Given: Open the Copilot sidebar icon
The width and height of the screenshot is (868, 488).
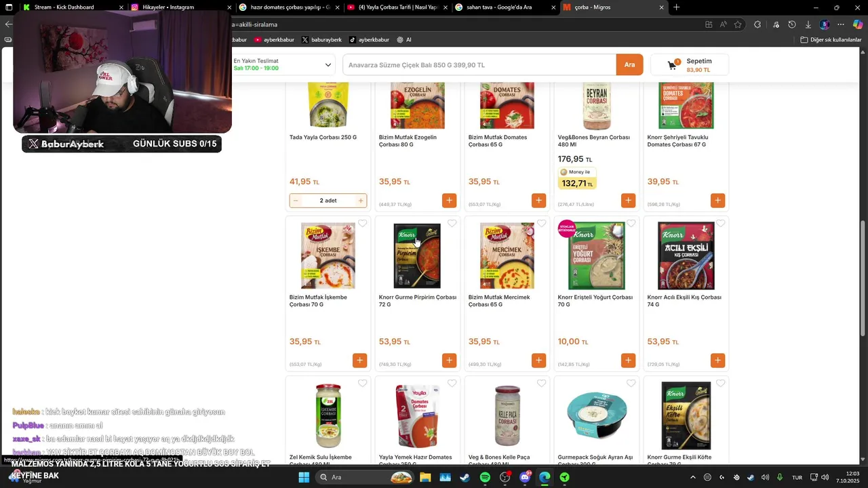Looking at the screenshot, I should pyautogui.click(x=857, y=24).
